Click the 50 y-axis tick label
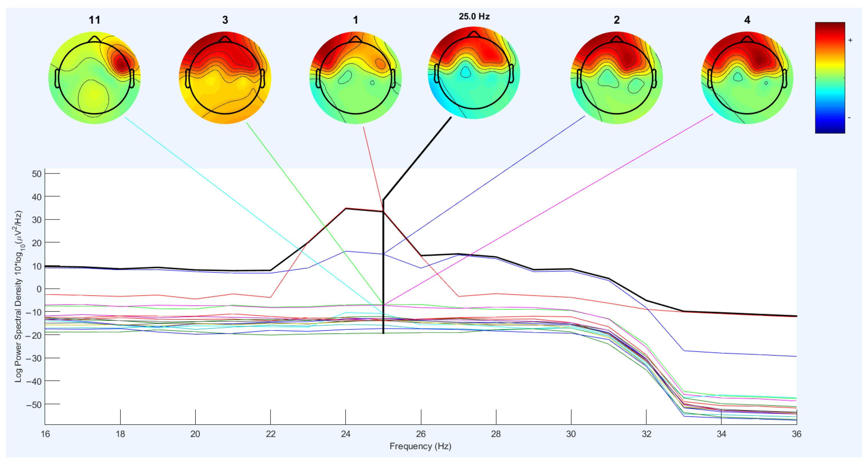The width and height of the screenshot is (868, 464). point(37,174)
